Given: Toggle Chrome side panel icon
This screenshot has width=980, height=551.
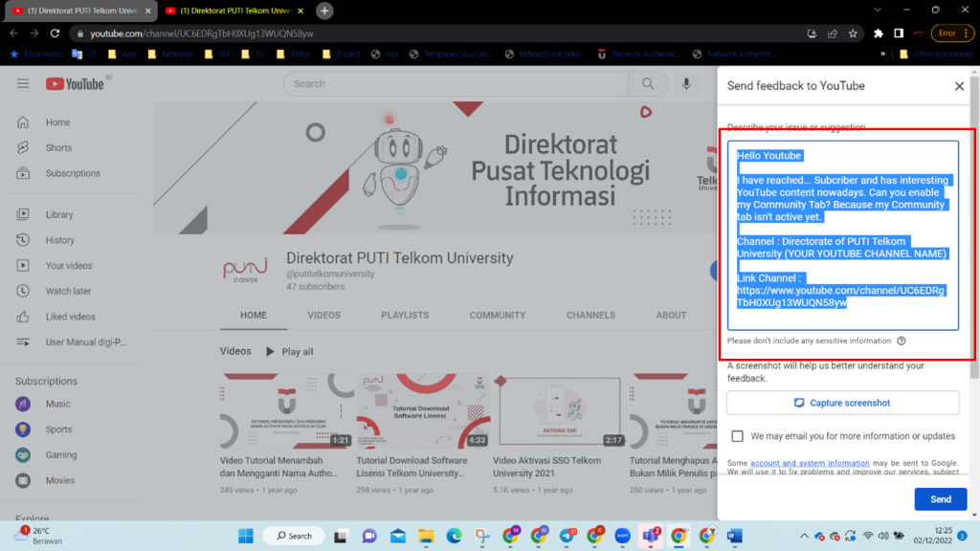Looking at the screenshot, I should (x=898, y=33).
